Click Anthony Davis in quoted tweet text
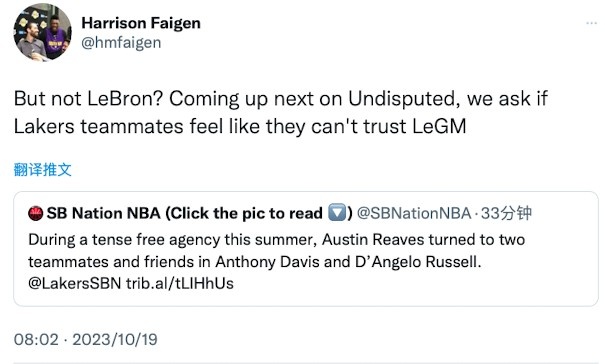Image resolution: width=605 pixels, height=364 pixels. [267, 262]
